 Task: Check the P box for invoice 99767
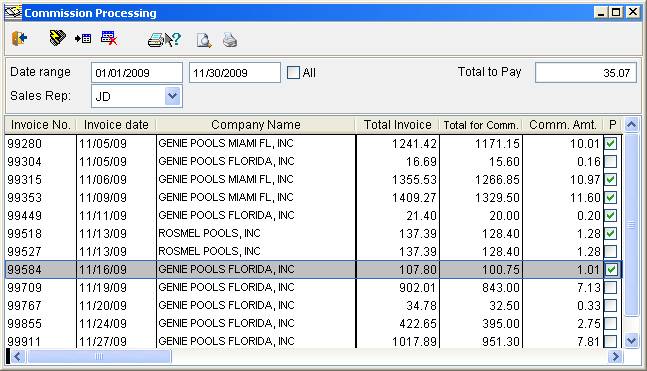tap(611, 305)
